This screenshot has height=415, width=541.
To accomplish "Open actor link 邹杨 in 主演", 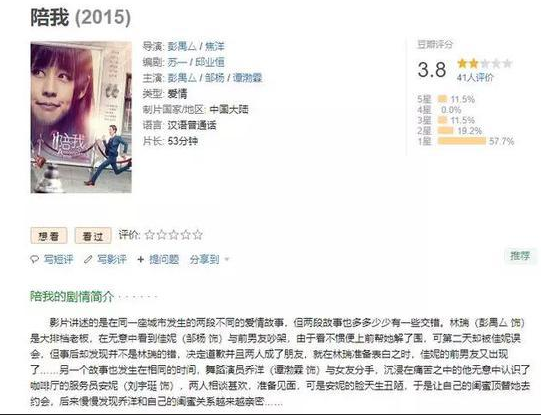I will point(215,78).
